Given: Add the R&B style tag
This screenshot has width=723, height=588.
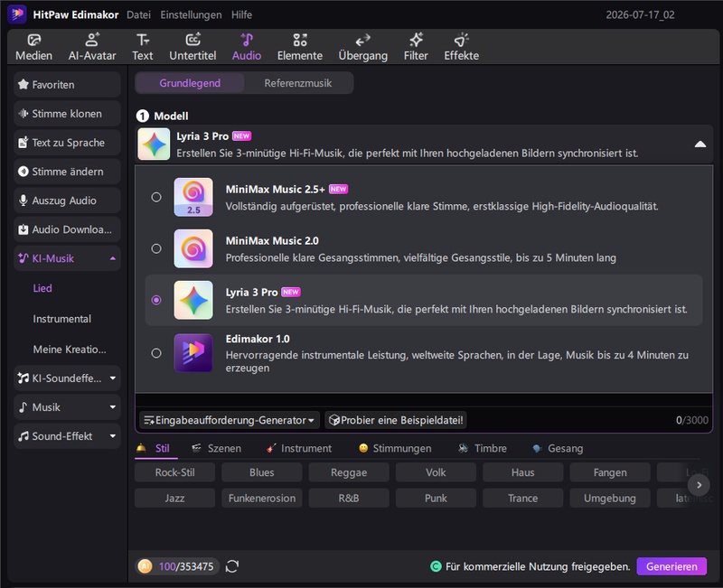Looking at the screenshot, I should (349, 499).
